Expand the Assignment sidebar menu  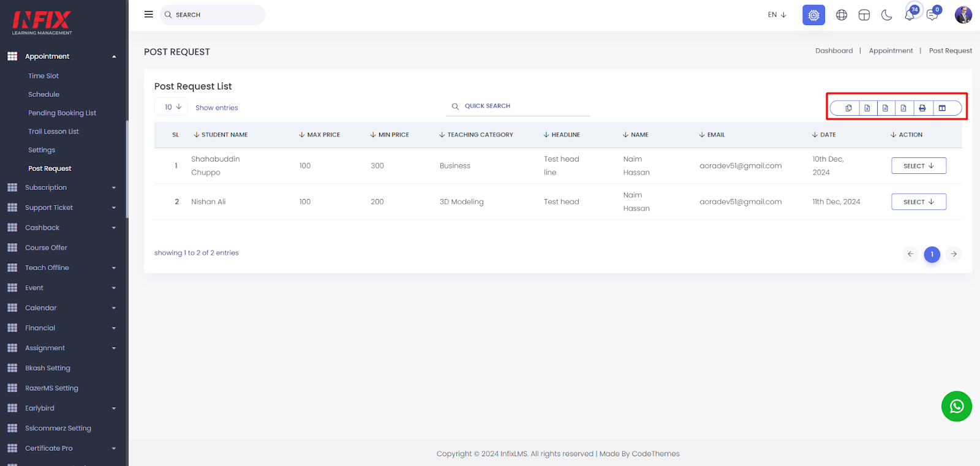(x=62, y=348)
